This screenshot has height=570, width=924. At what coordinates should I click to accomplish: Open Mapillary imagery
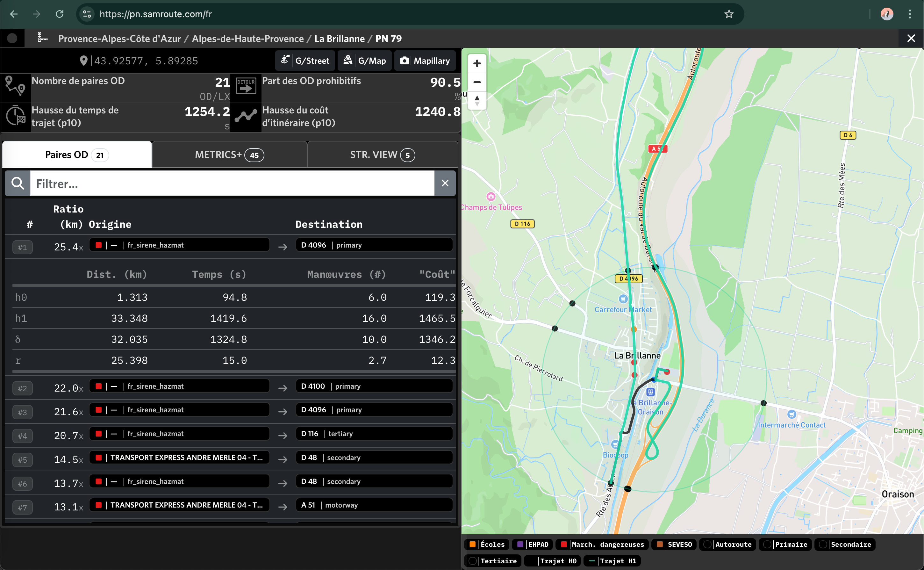pyautogui.click(x=425, y=61)
